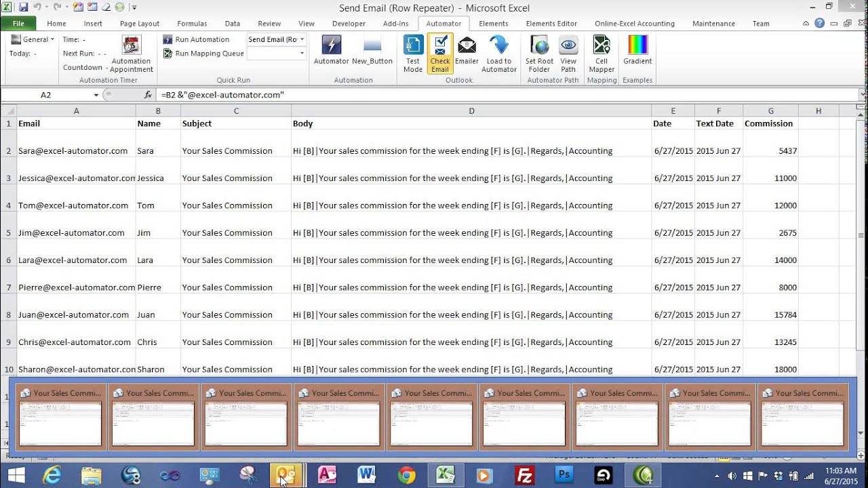Toggle Test Mode in Outlook group
The width and height of the screenshot is (868, 488).
tap(413, 54)
